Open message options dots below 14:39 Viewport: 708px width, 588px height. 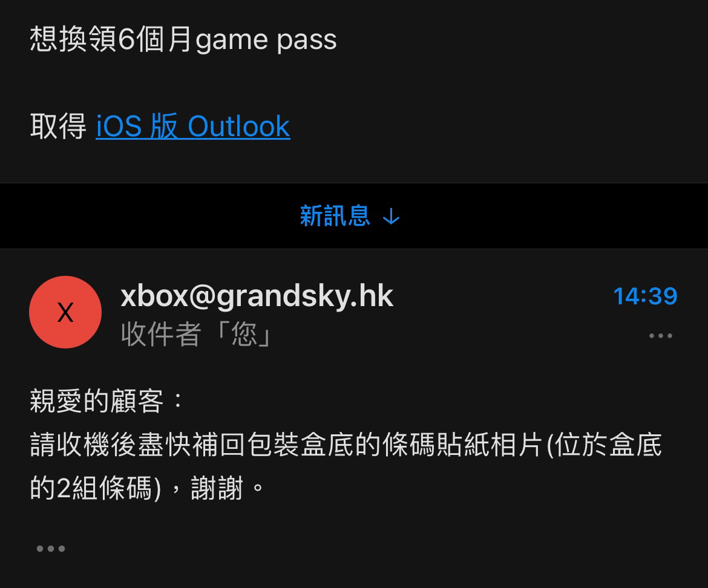click(x=661, y=335)
